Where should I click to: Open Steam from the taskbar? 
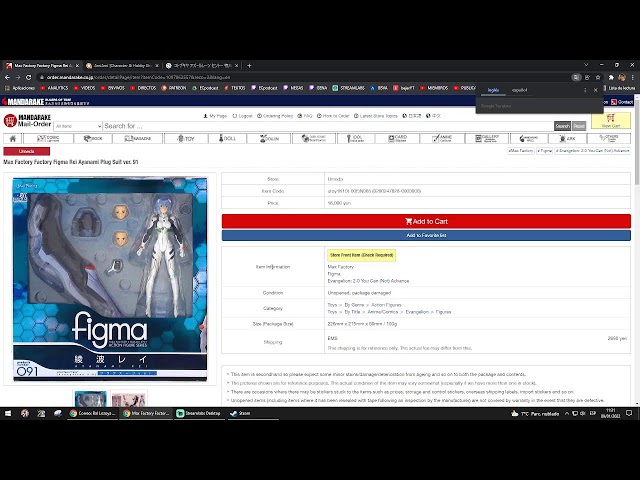[x=240, y=413]
